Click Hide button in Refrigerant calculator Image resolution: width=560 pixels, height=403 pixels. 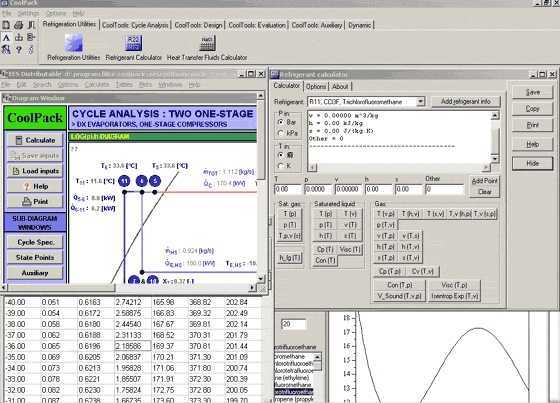[532, 163]
